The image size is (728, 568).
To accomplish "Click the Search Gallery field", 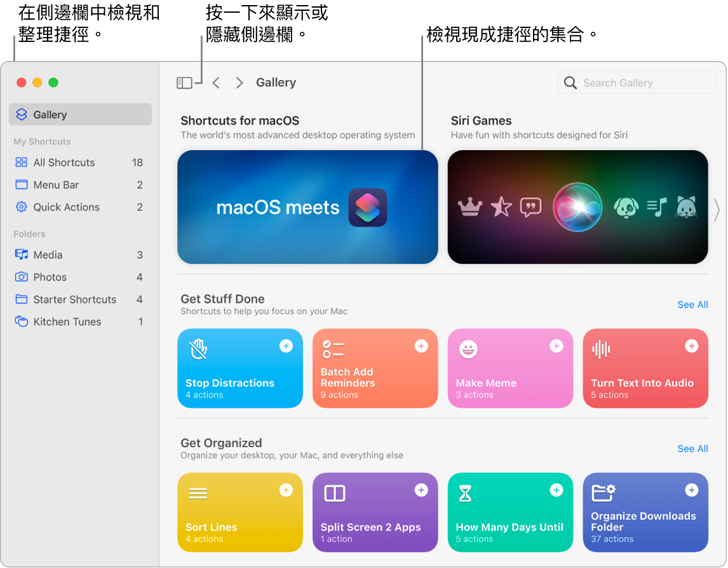I will coord(636,83).
